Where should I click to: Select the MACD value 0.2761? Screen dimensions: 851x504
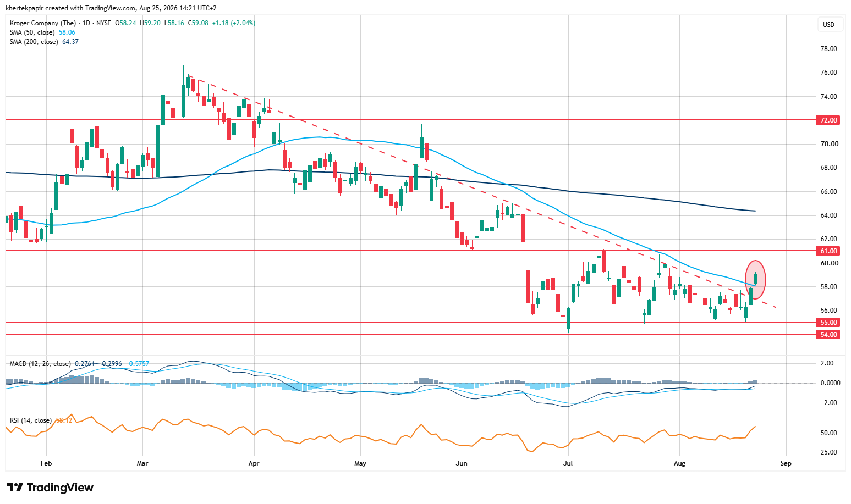[85, 364]
